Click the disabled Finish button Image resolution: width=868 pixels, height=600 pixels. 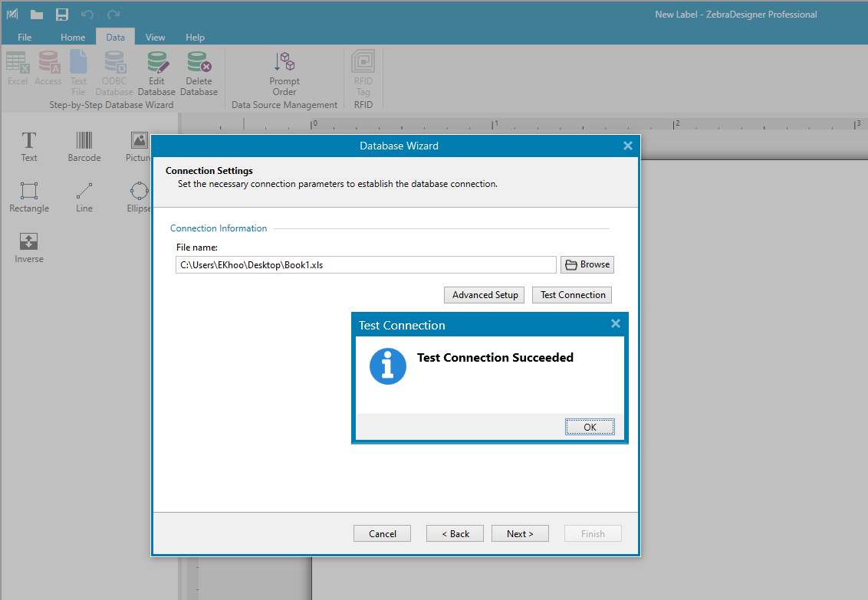click(593, 533)
